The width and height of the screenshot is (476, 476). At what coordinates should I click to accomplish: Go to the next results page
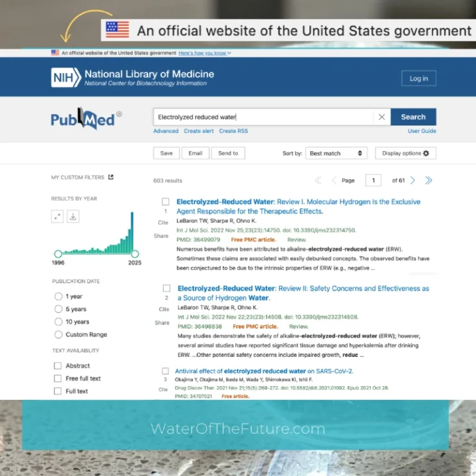(x=413, y=180)
